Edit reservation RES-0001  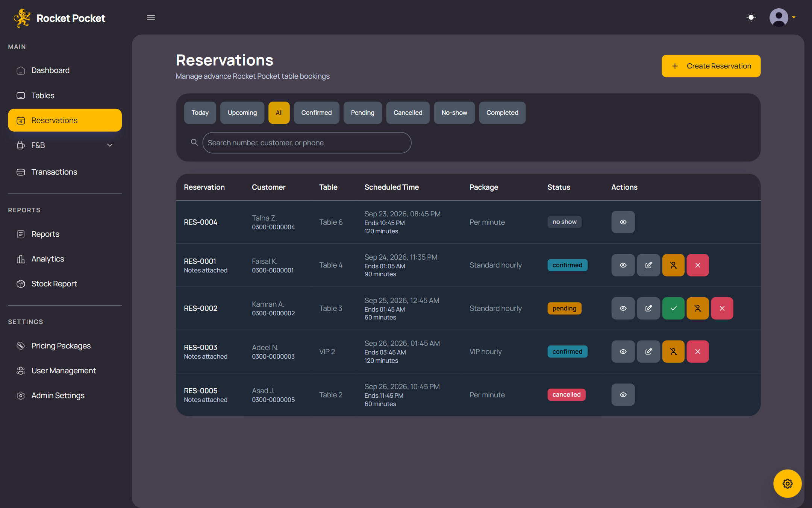point(648,265)
